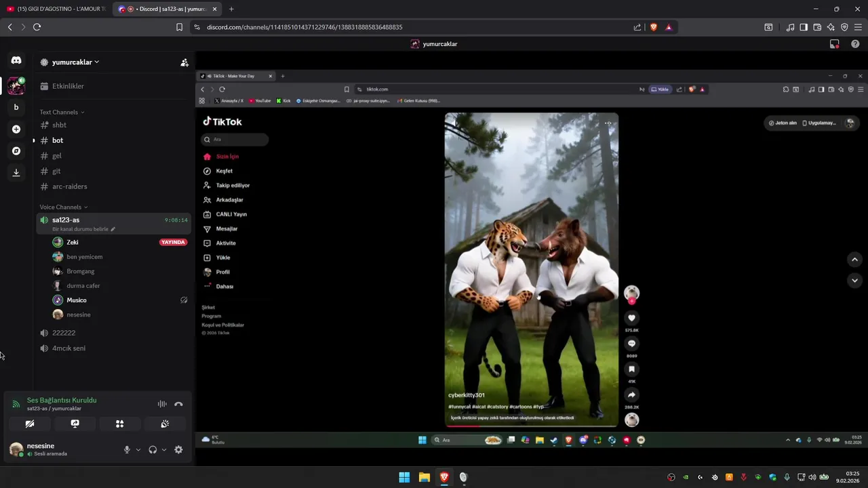Open activities launcher button
Screen dimensions: 868x488
[119, 424]
